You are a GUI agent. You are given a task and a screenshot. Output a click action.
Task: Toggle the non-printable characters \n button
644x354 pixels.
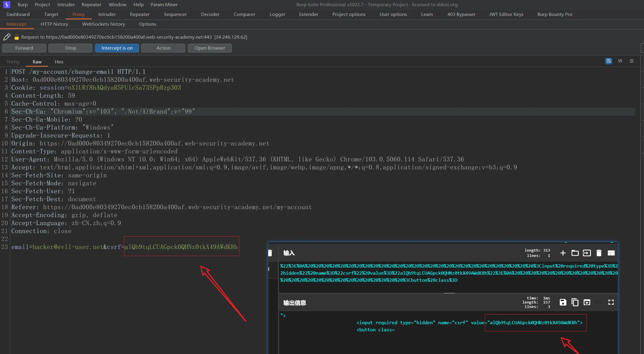pyautogui.click(x=620, y=61)
